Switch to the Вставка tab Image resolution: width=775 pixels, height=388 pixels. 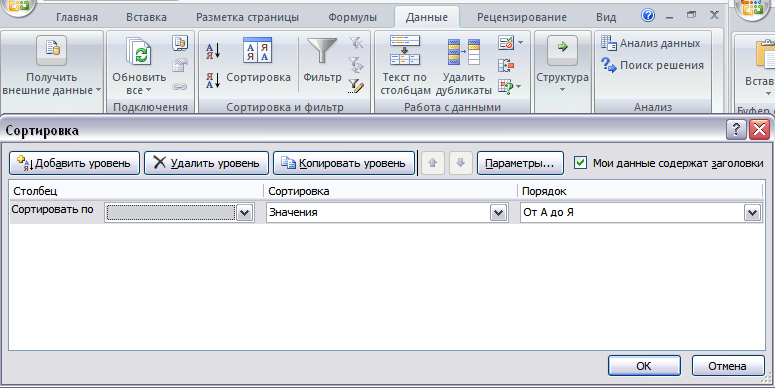pos(146,17)
